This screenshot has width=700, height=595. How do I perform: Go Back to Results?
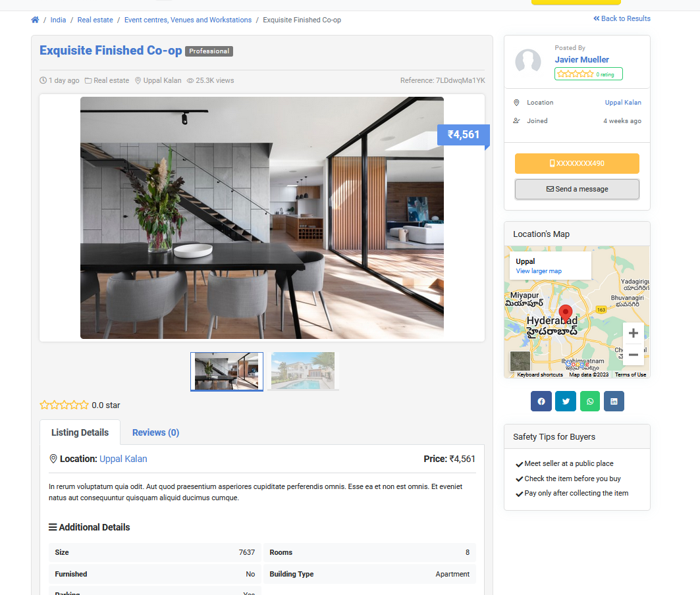pos(622,18)
